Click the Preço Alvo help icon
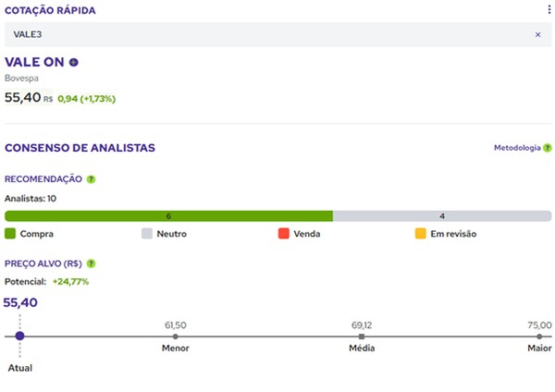This screenshot has height=392, width=555. pos(91,263)
